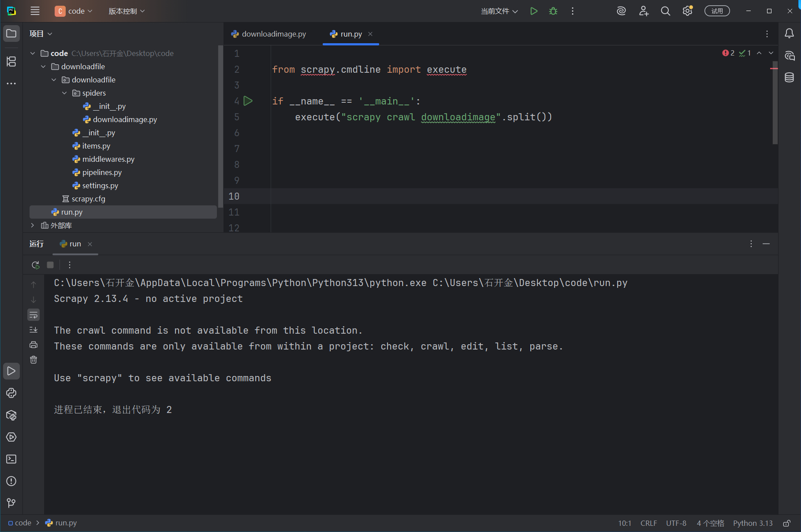Clear run console output with trash icon
The image size is (801, 532).
click(x=34, y=360)
